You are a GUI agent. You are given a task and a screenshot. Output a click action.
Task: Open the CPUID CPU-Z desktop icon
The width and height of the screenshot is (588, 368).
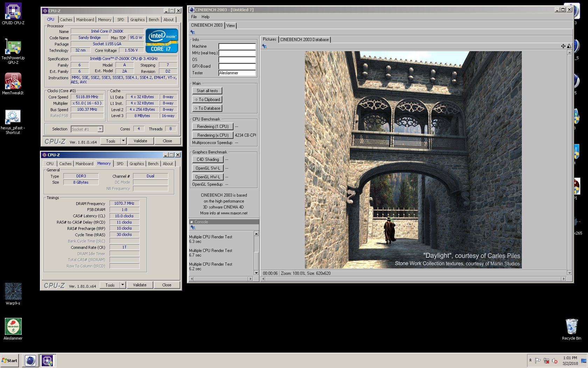(x=13, y=14)
